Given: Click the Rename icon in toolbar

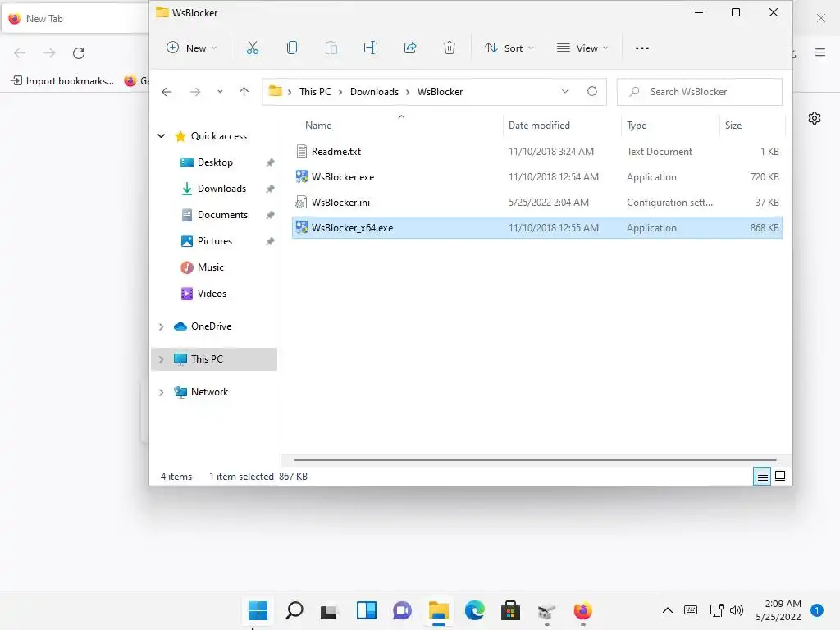Looking at the screenshot, I should pos(371,48).
